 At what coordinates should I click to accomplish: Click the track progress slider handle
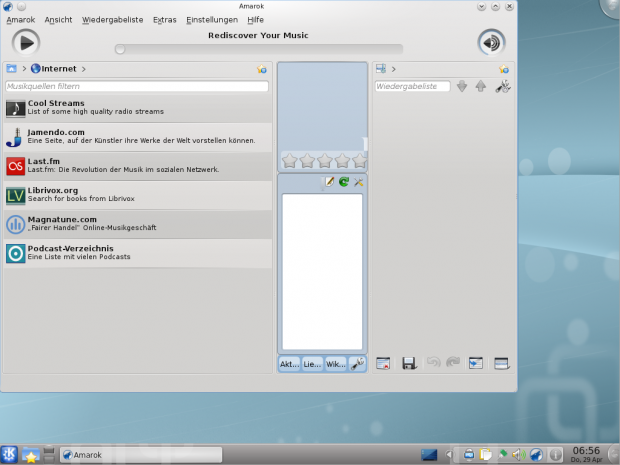(x=120, y=49)
